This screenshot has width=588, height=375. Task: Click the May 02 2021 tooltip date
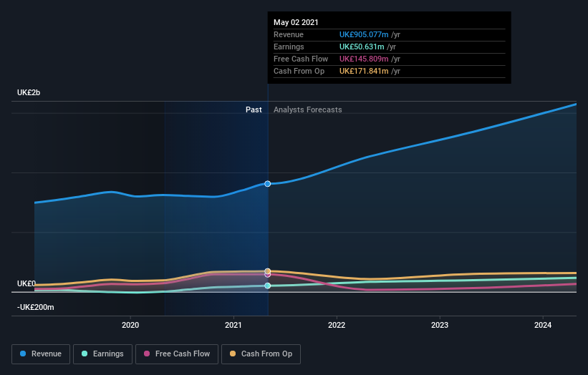[296, 22]
